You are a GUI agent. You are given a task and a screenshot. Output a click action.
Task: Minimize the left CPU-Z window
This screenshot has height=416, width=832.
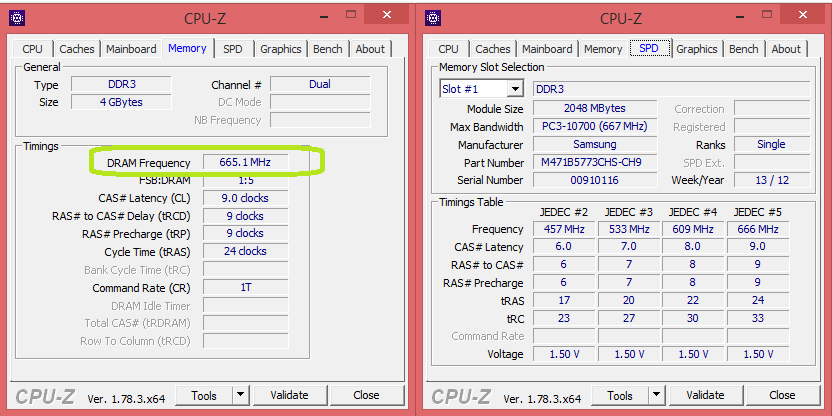point(323,15)
